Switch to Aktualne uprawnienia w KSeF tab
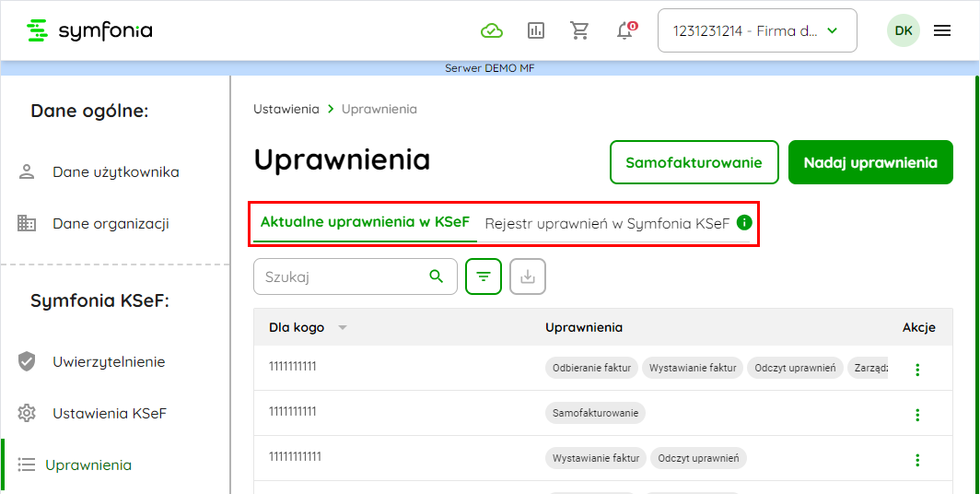 click(x=365, y=223)
